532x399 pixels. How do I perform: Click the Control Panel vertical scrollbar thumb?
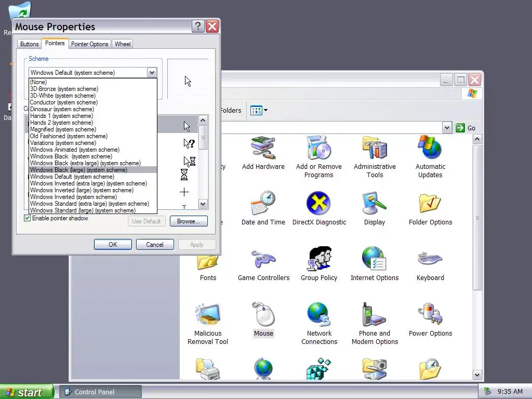(x=477, y=218)
